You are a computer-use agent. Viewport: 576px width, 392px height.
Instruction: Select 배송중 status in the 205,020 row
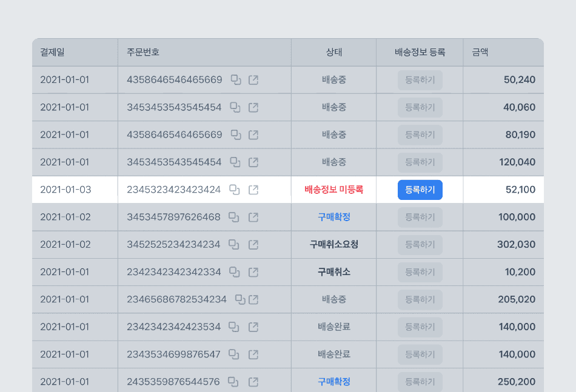(334, 299)
